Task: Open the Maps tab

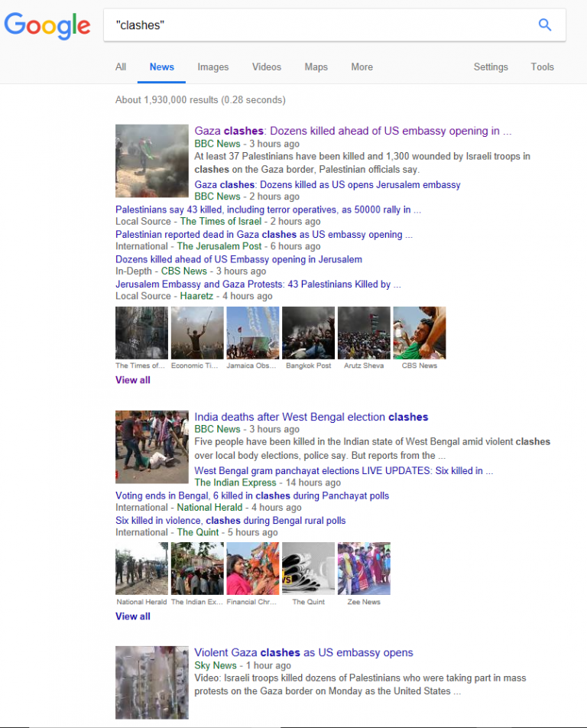Action: point(316,67)
